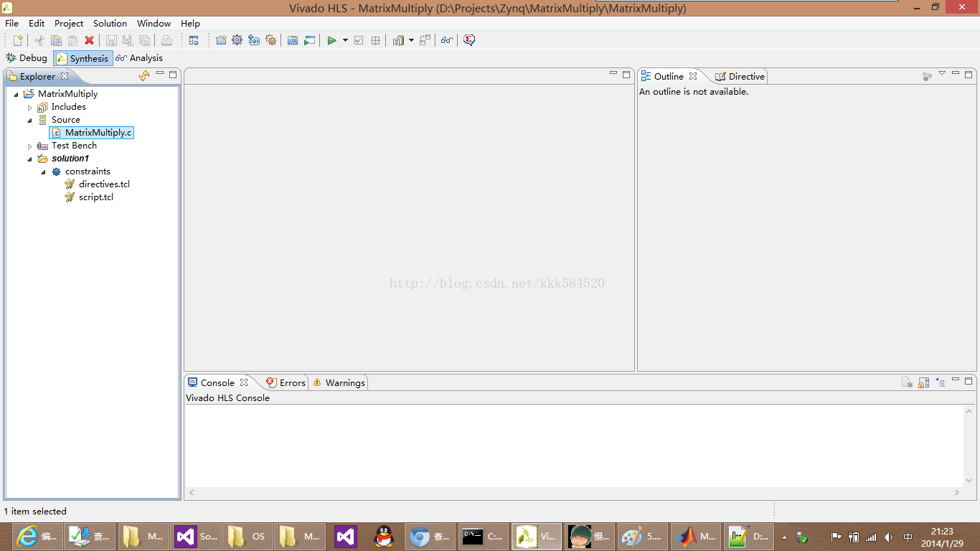Click the New Solution toolbar icon
This screenshot has height=551, width=980.
tap(254, 40)
